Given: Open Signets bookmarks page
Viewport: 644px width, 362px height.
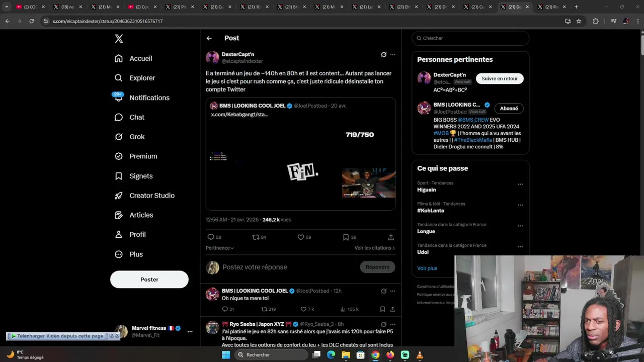Looking at the screenshot, I should pos(133,176).
